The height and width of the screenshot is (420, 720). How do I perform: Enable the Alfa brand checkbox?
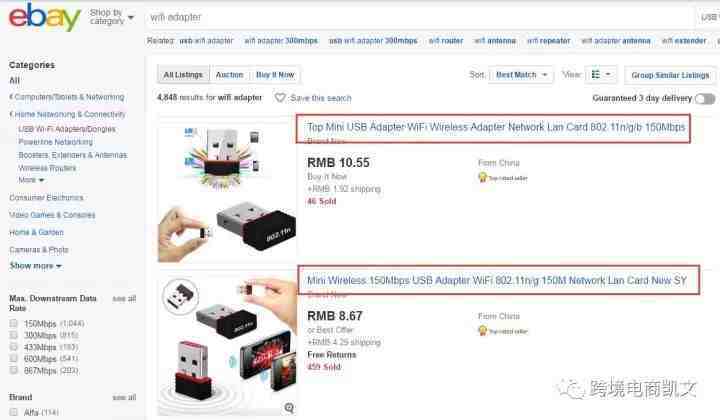pyautogui.click(x=14, y=412)
